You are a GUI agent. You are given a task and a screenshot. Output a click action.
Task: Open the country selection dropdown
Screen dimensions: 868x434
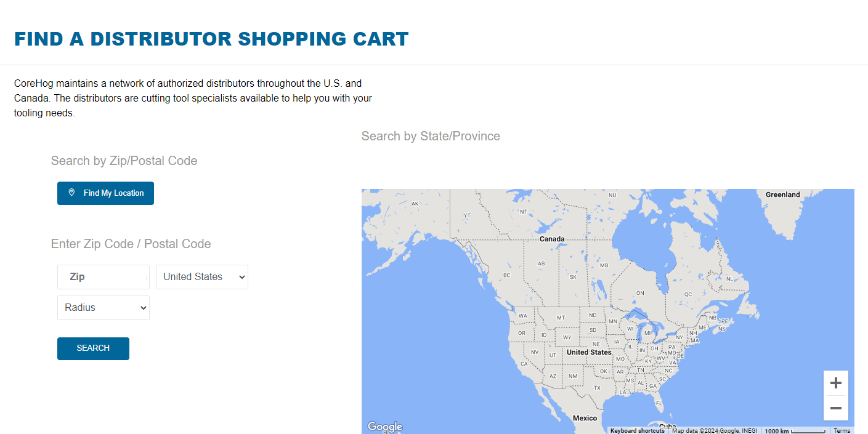(201, 276)
